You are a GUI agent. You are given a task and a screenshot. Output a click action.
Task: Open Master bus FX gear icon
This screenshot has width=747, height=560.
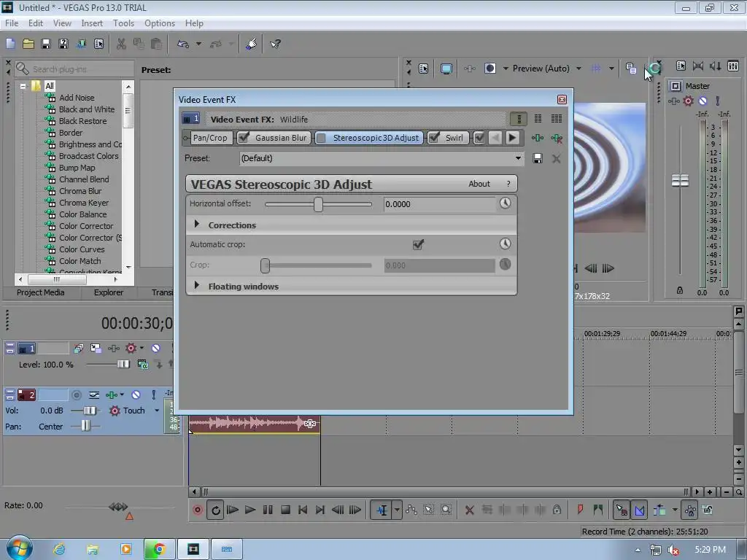(x=688, y=101)
